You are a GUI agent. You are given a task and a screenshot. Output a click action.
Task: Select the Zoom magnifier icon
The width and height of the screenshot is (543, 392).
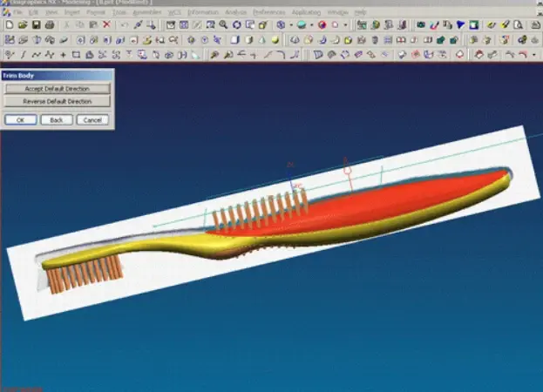click(223, 24)
